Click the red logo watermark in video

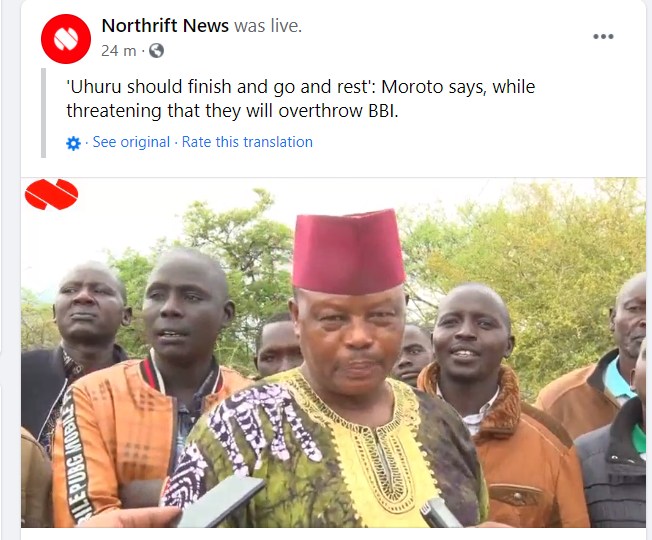tap(51, 194)
